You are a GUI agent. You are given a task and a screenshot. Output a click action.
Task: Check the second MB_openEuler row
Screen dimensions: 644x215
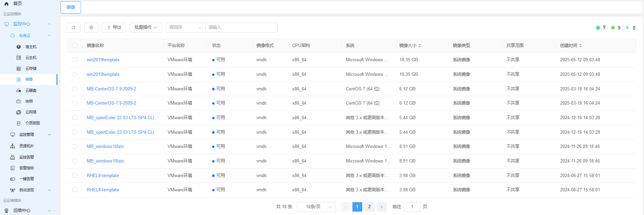coord(75,132)
